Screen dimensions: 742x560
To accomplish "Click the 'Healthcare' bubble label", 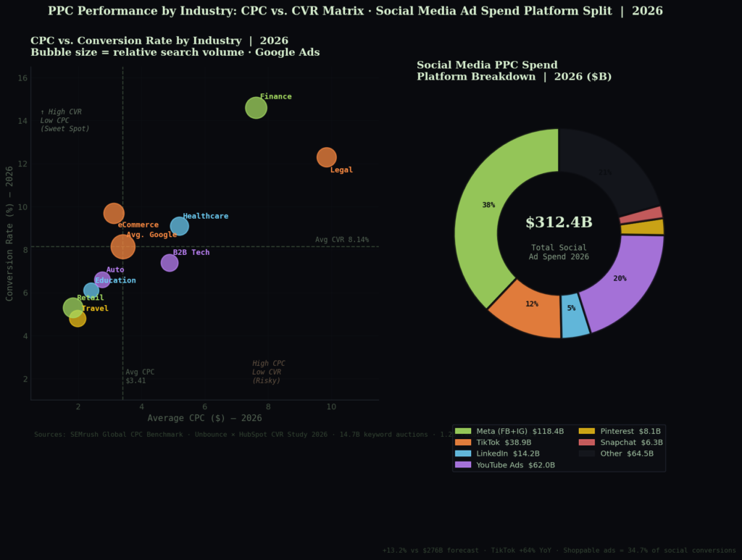I will point(205,216).
